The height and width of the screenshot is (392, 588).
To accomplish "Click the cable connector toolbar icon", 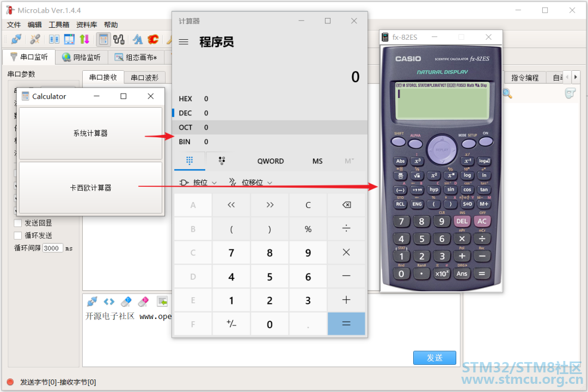I will [x=119, y=39].
